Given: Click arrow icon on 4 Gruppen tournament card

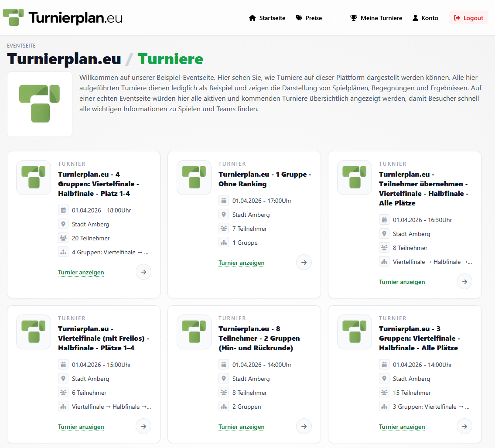Looking at the screenshot, I should [143, 272].
